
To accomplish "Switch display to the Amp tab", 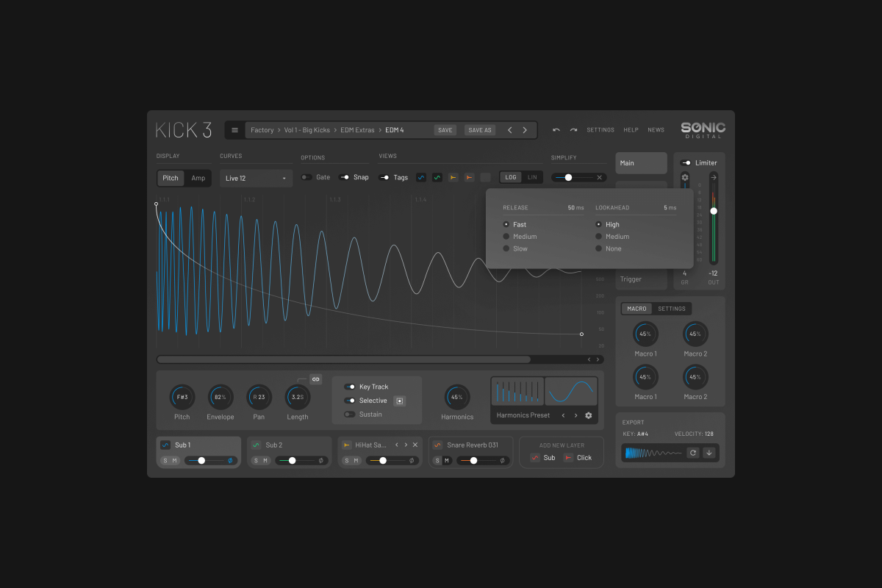I will (198, 178).
